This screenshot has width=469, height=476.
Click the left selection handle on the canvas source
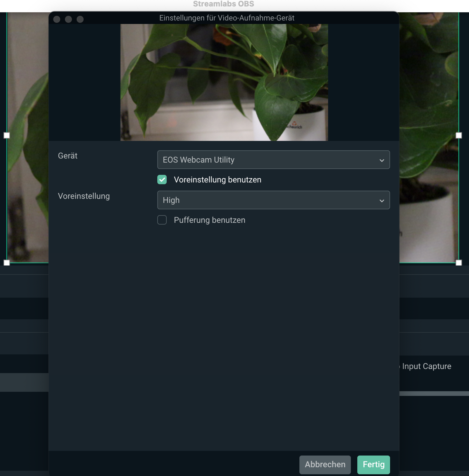[6, 135]
